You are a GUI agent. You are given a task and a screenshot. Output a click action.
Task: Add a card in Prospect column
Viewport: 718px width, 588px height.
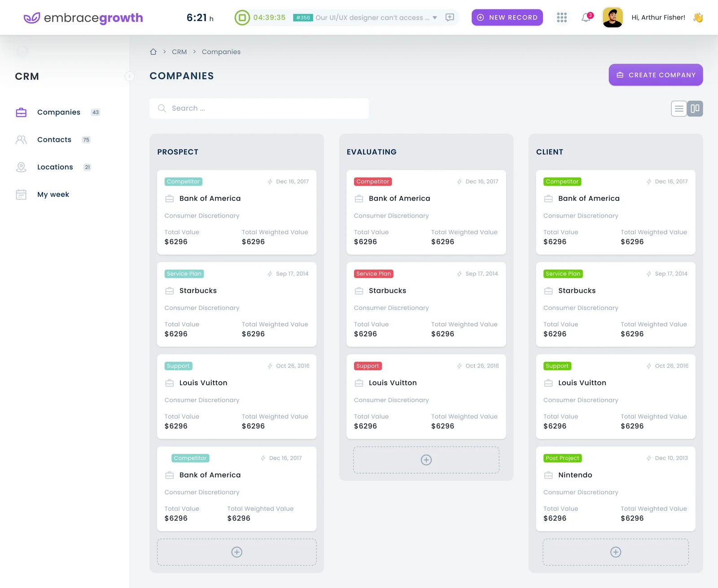click(x=236, y=552)
